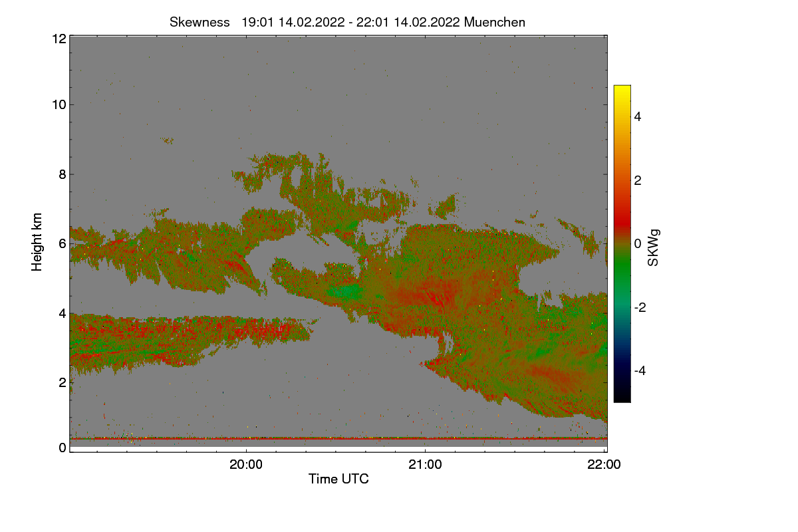Click the height axis tick label 2
Viewport: 798px width, 532px height.
tap(62, 382)
